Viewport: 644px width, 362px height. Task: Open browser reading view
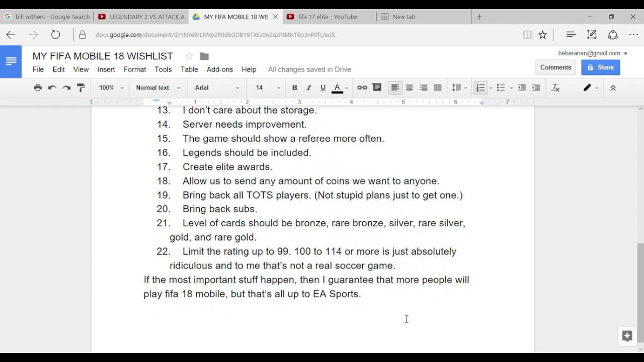(527, 35)
